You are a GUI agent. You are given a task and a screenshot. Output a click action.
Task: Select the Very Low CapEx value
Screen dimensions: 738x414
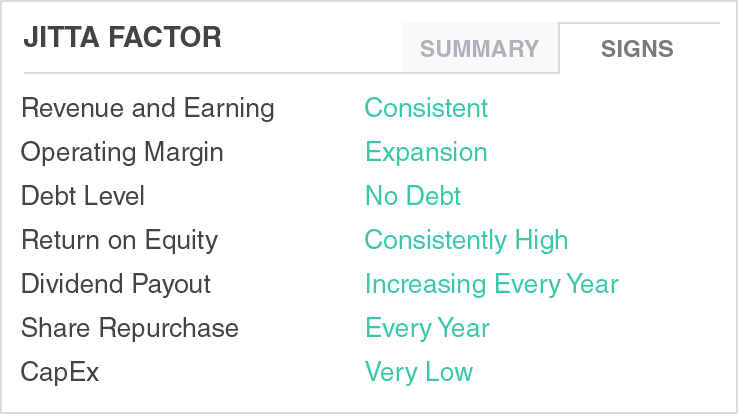coord(418,372)
